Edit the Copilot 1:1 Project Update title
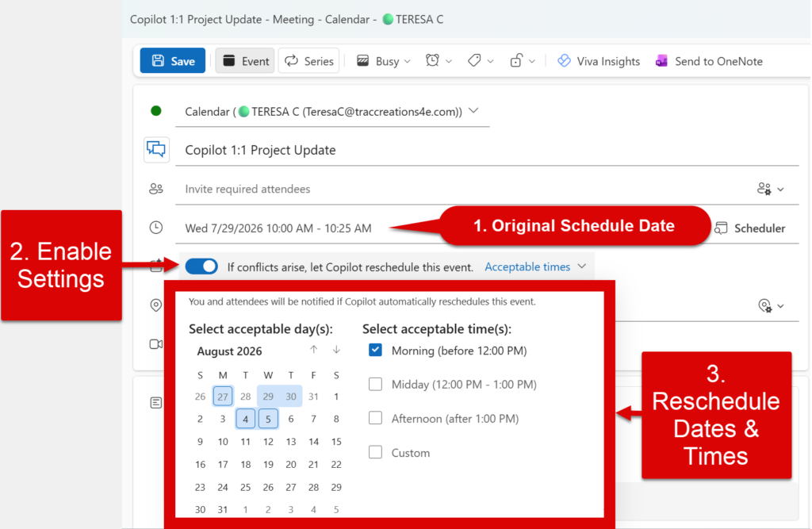Image resolution: width=812 pixels, height=529 pixels. coord(487,150)
